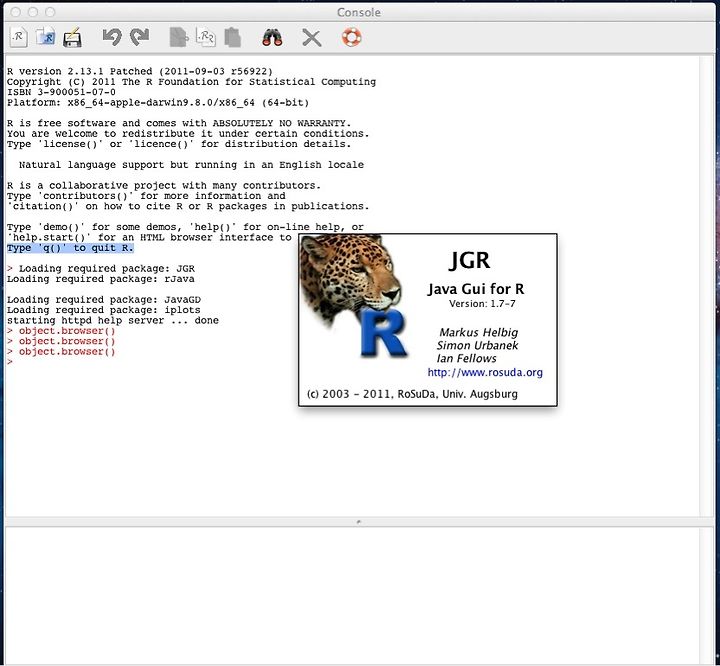
Task: Click the 'license() or licence()' line
Action: [x=179, y=144]
